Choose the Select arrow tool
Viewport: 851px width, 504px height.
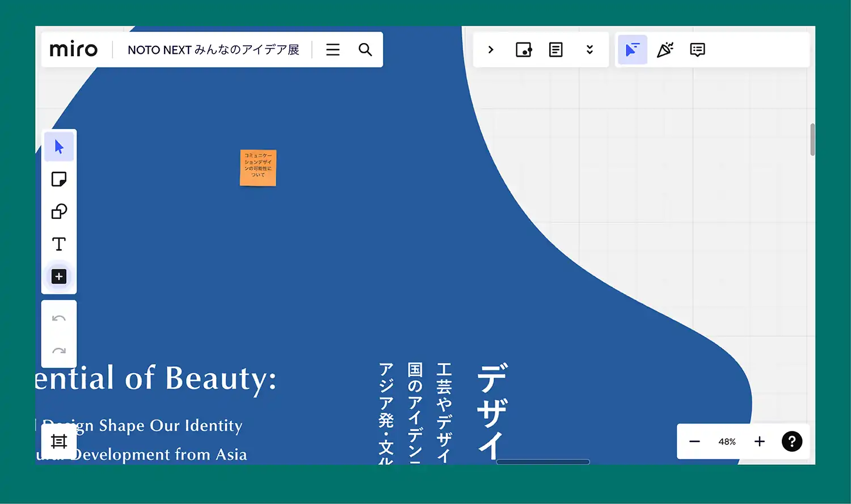59,147
